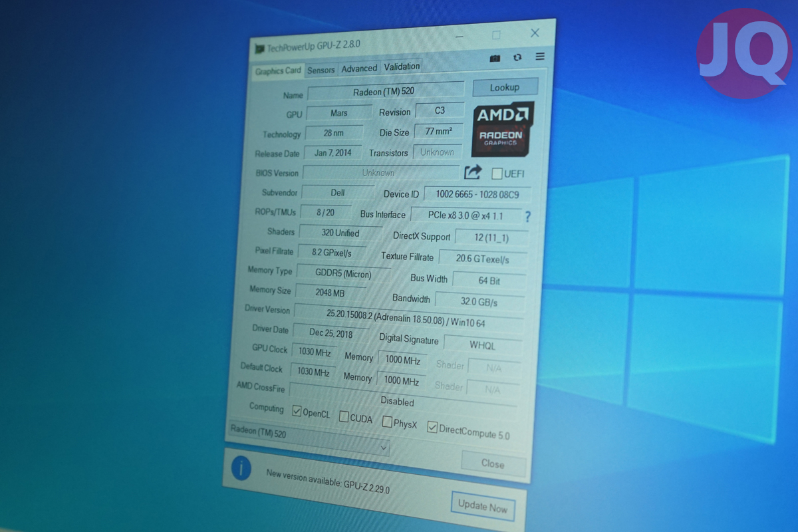Click the 'TechPowerUp GPU-Z 2.8.0' title text
Image resolution: width=798 pixels, height=532 pixels.
[313, 47]
